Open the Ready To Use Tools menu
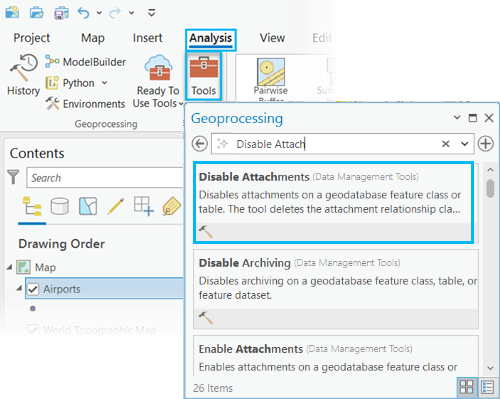 (x=158, y=82)
